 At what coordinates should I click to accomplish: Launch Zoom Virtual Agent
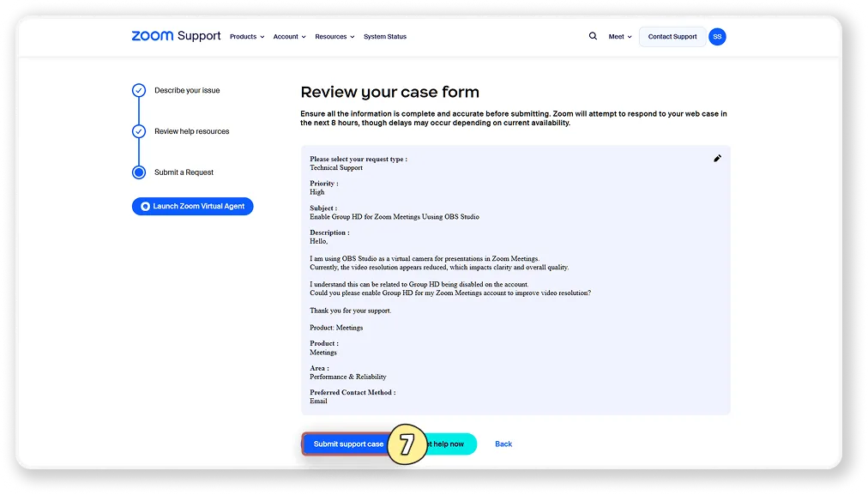pos(193,206)
